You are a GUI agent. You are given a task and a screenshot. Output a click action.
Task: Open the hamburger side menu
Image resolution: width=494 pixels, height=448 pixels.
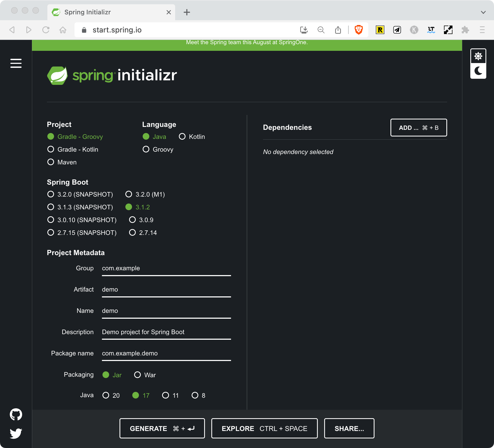16,63
